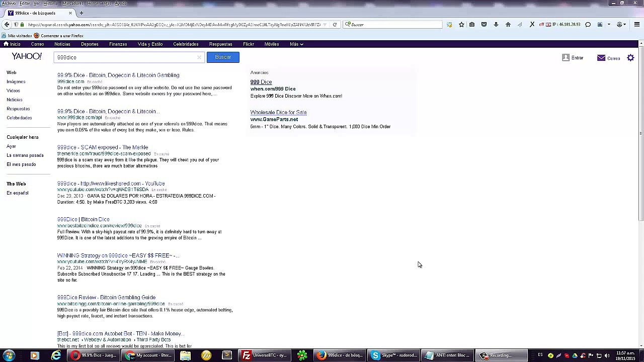
Task: Open ICQ flower icon on the taskbar
Action: coord(302,355)
